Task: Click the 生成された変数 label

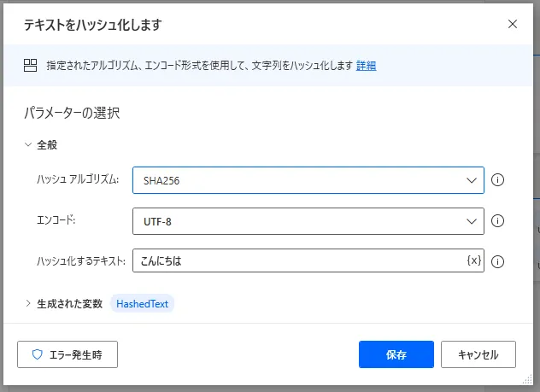Action: point(70,303)
